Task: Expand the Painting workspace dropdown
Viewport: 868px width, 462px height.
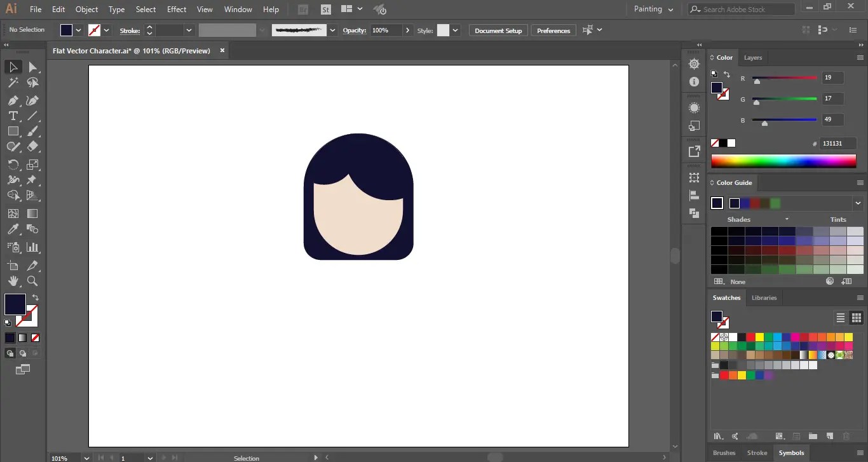Action: pos(654,10)
